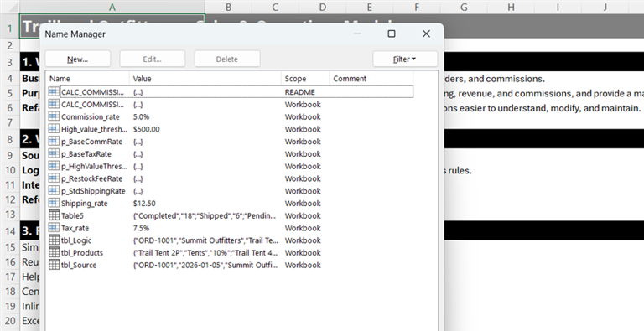
Task: Select row 20 header in the spreadsheet
Action: tap(9, 321)
